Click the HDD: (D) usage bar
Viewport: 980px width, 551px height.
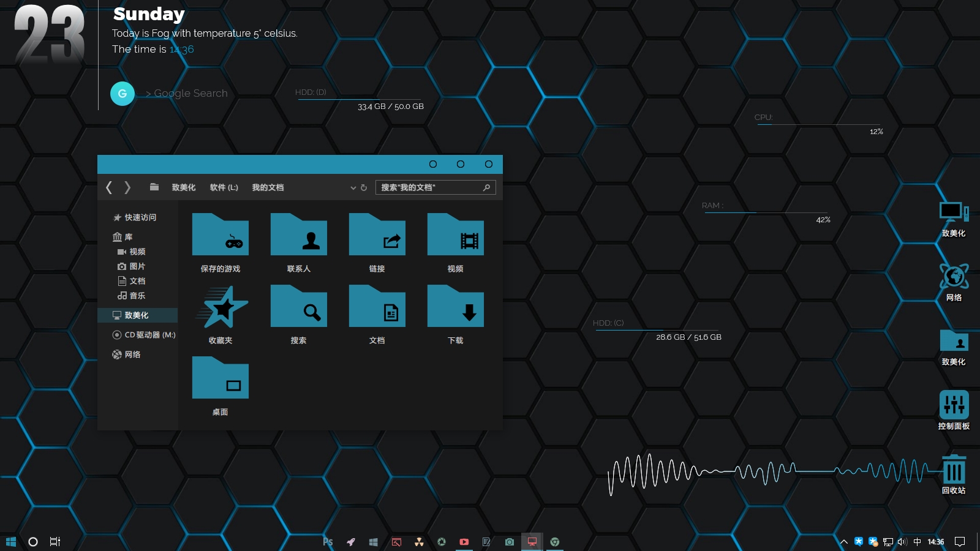tap(360, 100)
